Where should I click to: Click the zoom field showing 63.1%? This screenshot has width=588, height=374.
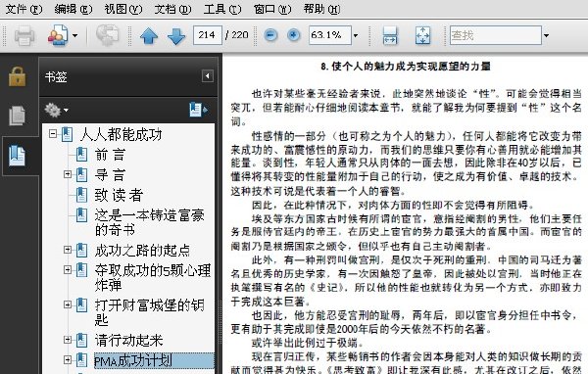pos(330,35)
